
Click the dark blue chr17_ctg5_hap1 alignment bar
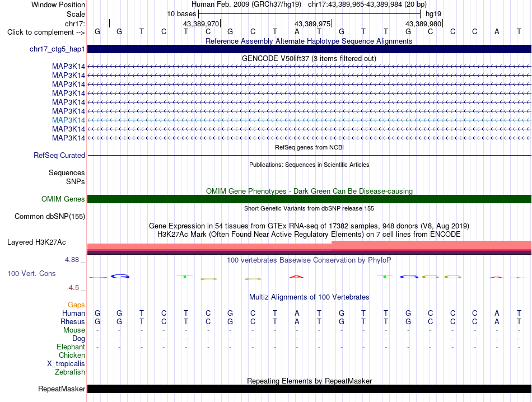pyautogui.click(x=309, y=49)
